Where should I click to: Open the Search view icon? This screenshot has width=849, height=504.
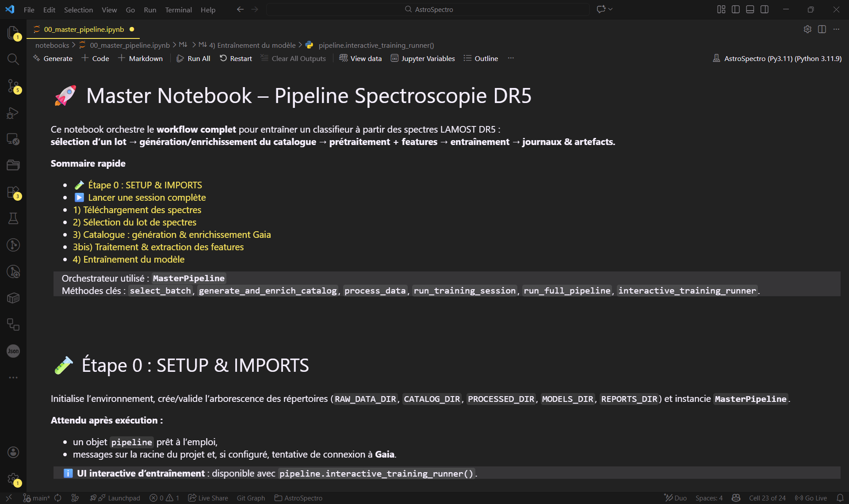pos(13,59)
